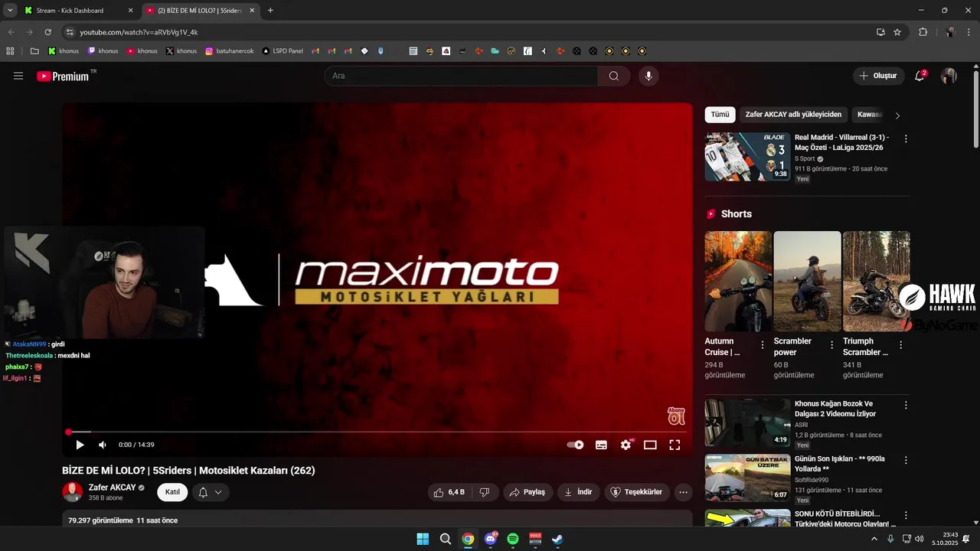This screenshot has width=980, height=551.
Task: Open Real Madrid - Villarreal video thumbnail
Action: [x=747, y=157]
